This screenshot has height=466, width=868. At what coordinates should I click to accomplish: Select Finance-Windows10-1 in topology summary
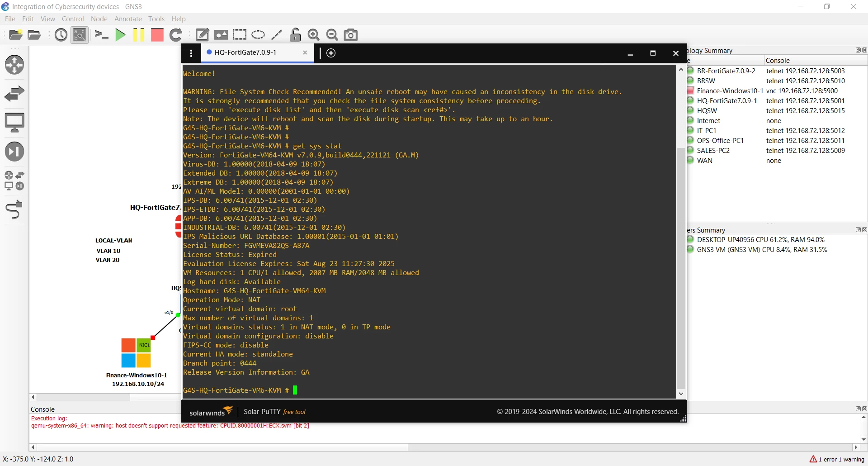point(730,91)
